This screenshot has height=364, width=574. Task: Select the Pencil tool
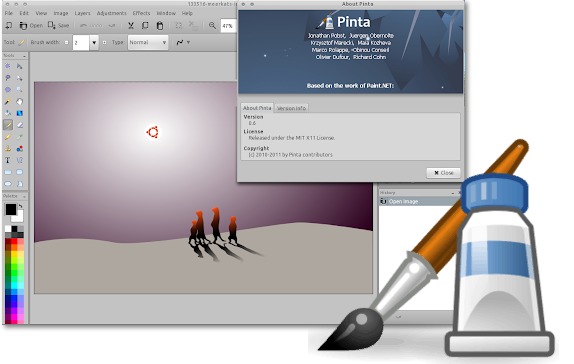[x=8, y=137]
